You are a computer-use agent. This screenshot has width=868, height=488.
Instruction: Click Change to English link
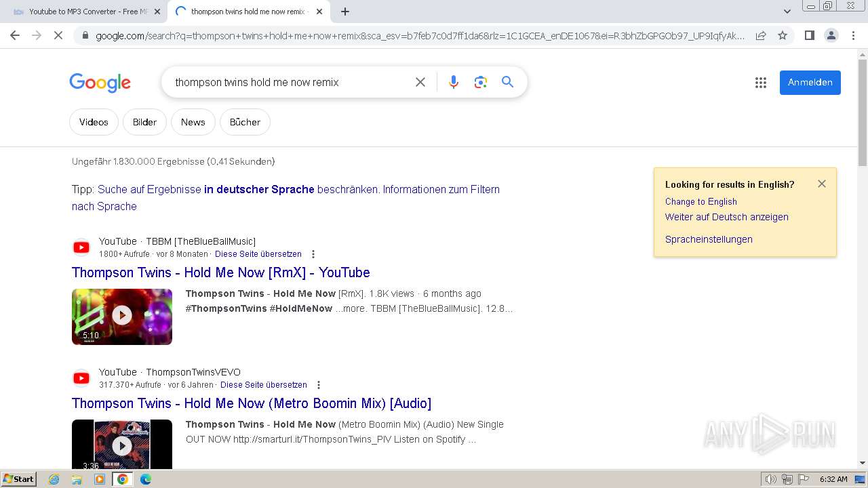click(x=701, y=201)
